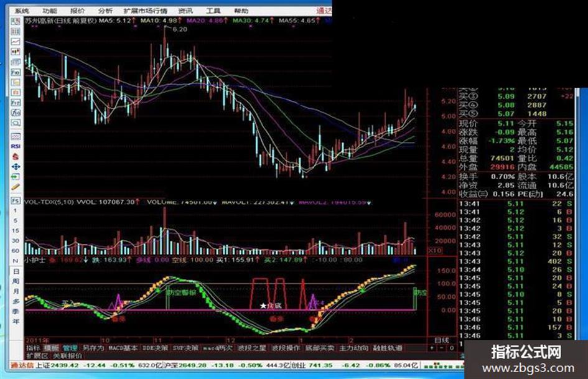
Task: Switch to 60-minute period
Action: 16,251
